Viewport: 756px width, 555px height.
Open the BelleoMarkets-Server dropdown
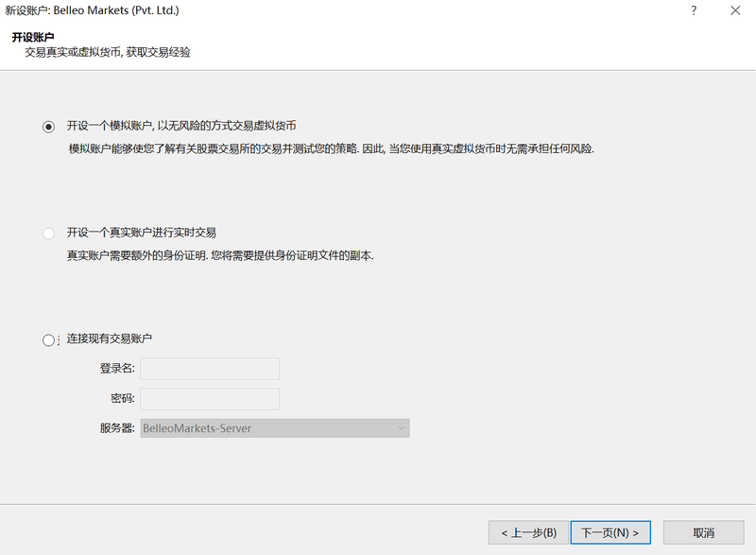click(x=275, y=428)
